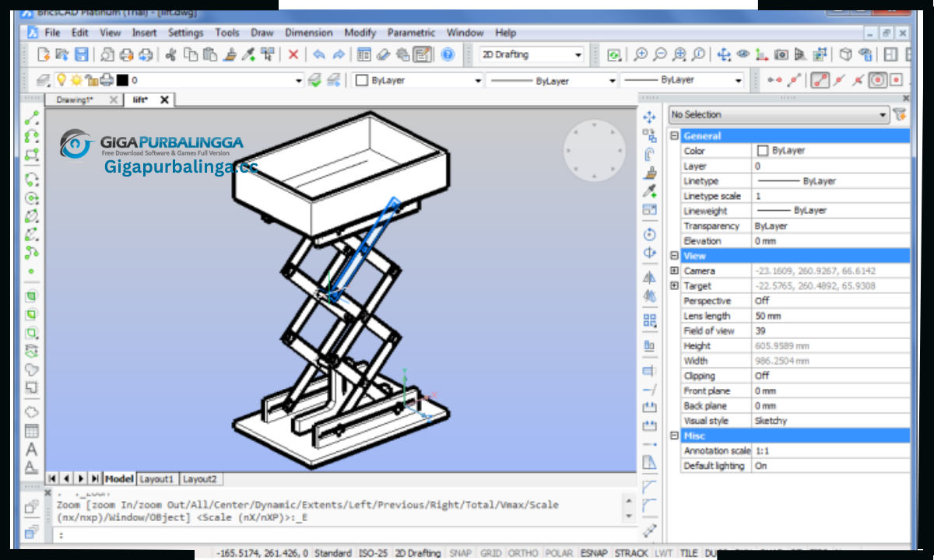The image size is (934, 560).
Task: Select the Model tab
Action: coord(120,479)
